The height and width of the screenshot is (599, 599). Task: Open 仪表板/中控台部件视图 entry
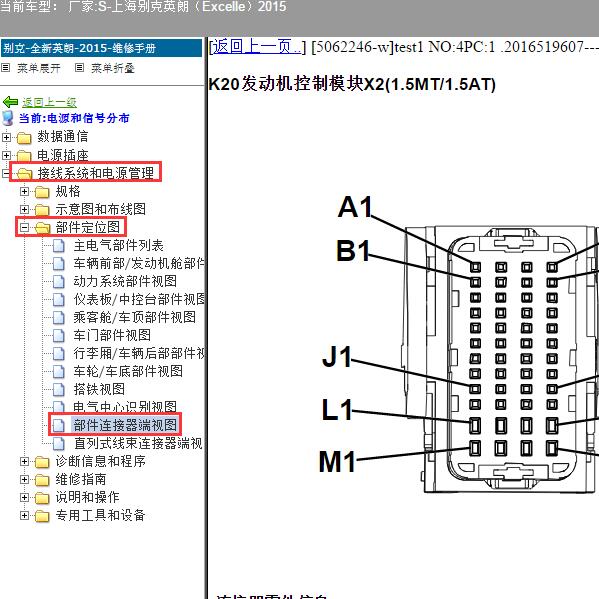(x=139, y=300)
